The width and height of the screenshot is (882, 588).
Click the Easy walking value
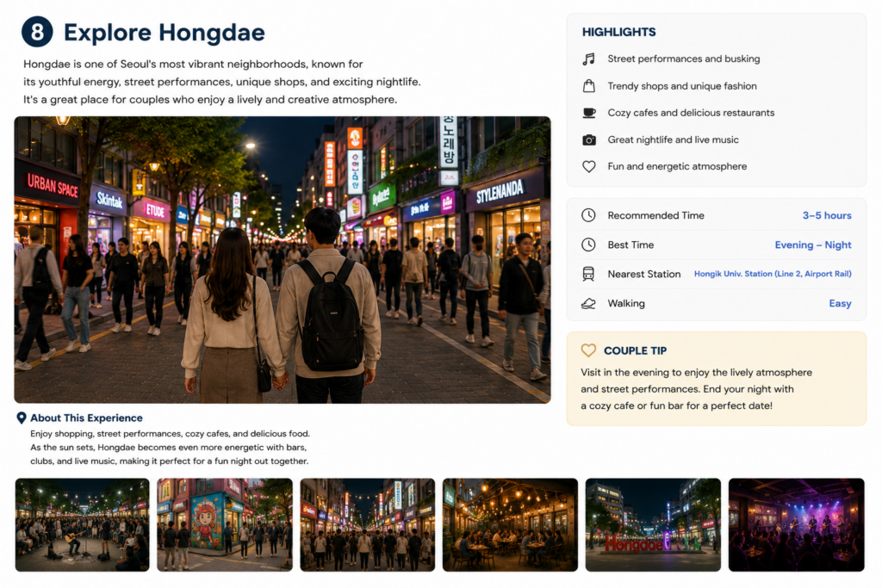pyautogui.click(x=840, y=304)
